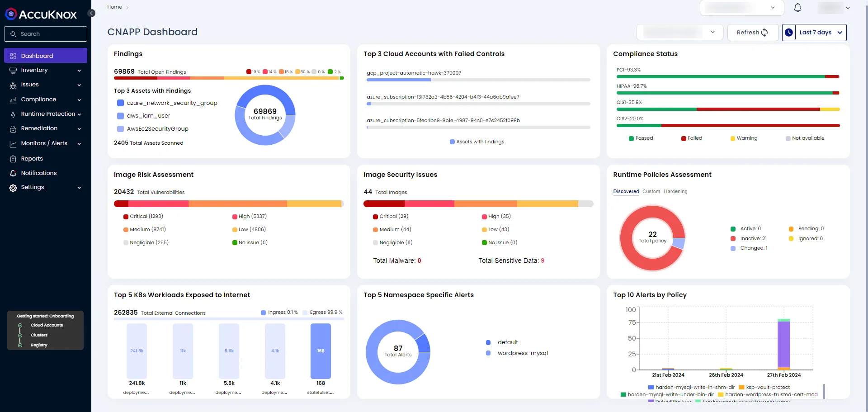Click the Reports clipboard icon
Screen dimensions: 868x412
coord(13,159)
